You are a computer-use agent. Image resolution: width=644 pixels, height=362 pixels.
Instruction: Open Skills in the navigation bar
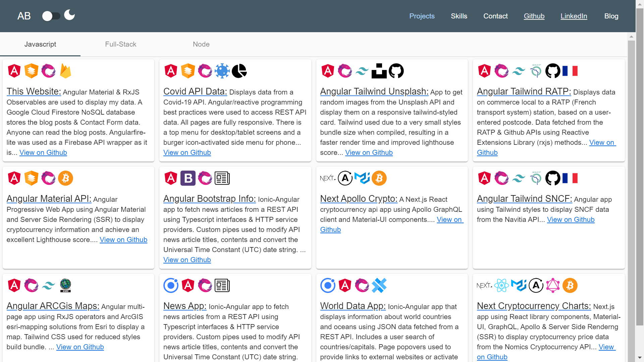click(x=459, y=16)
